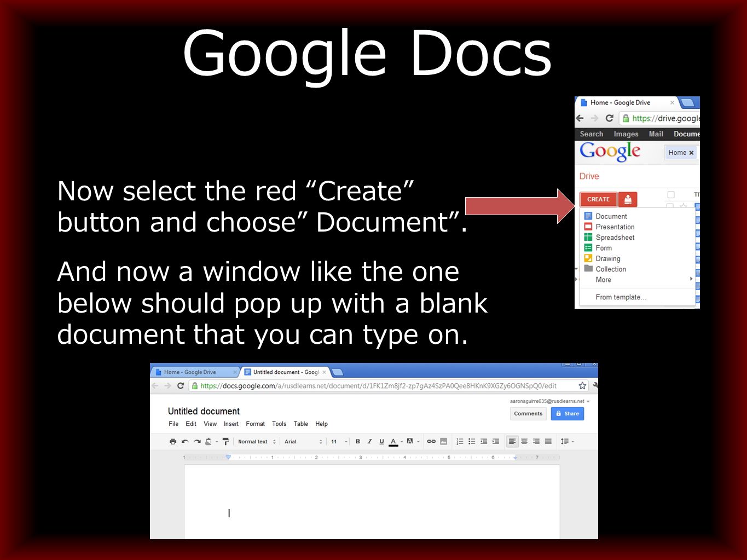Select the Paint format tool
Screen dimensions: 747x560
coord(226,441)
